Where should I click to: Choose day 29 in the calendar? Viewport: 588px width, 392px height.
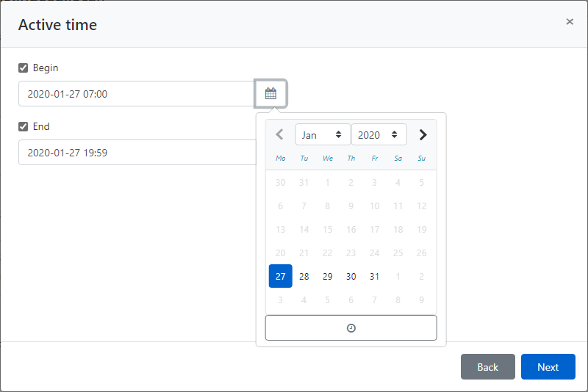(x=327, y=277)
